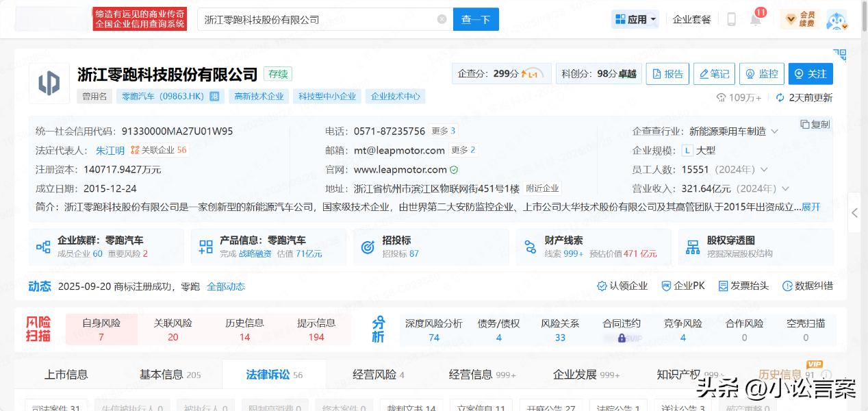Click the 科技型中小企业 tag
This screenshot has width=868, height=411.
[x=327, y=97]
